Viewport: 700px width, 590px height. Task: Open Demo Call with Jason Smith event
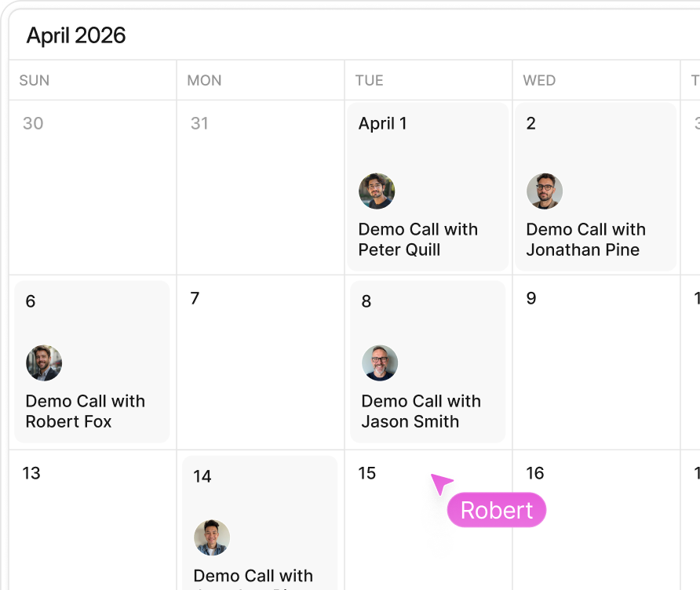click(428, 362)
